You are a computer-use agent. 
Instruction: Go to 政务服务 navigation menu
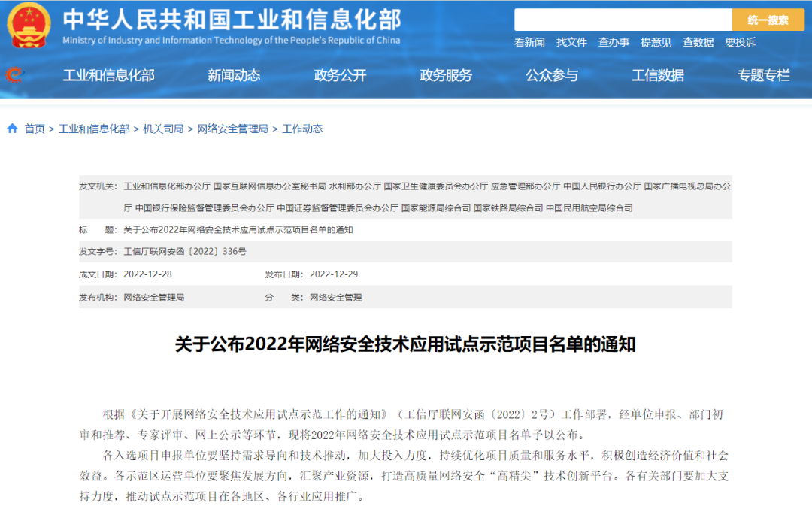tap(446, 75)
